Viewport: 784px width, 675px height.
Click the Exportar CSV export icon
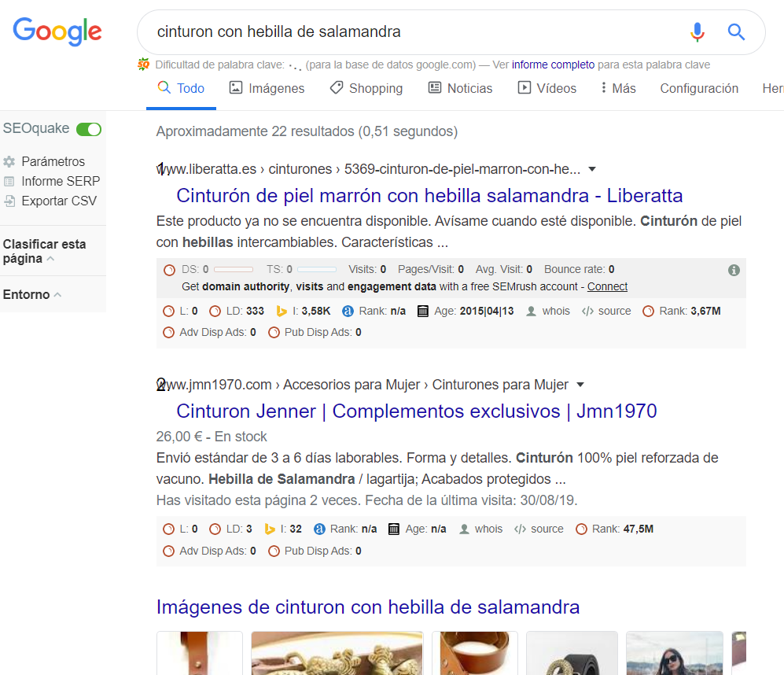[x=9, y=201]
